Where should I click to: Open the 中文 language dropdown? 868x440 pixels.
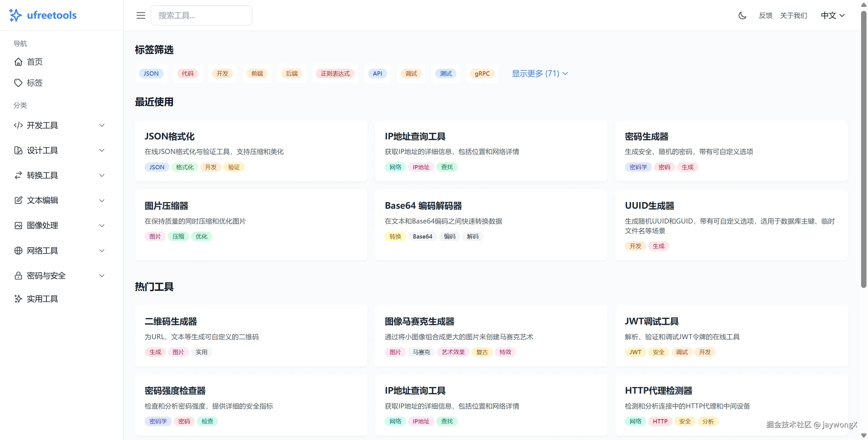click(832, 15)
